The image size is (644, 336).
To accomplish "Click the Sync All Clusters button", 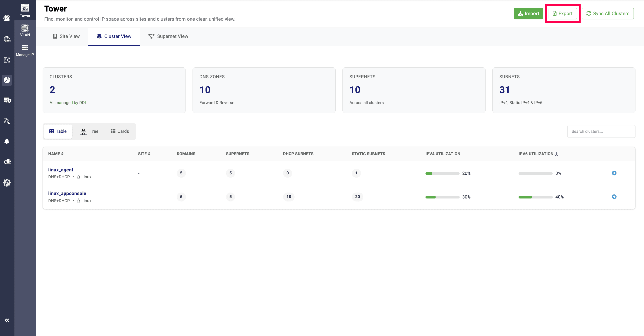I will pyautogui.click(x=608, y=13).
